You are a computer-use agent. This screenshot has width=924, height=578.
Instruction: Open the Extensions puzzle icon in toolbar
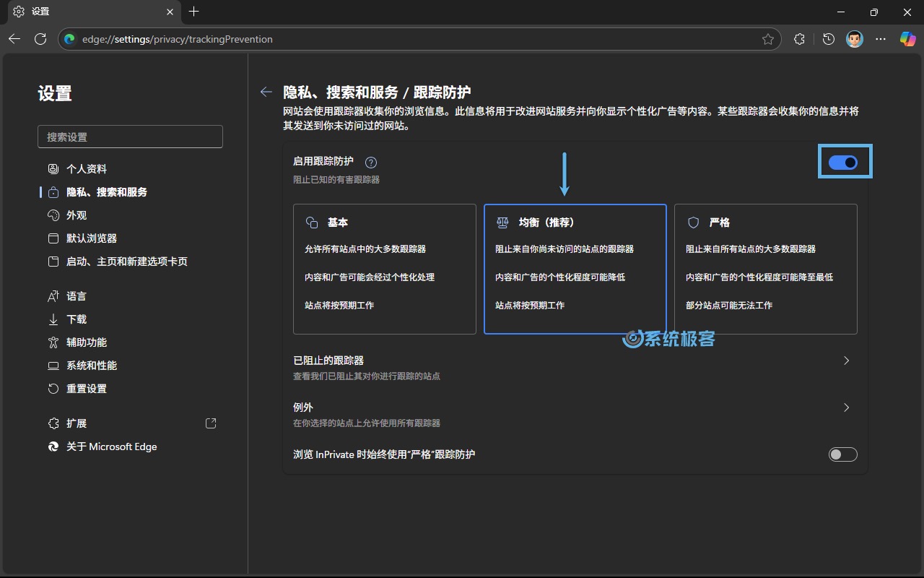coord(799,39)
